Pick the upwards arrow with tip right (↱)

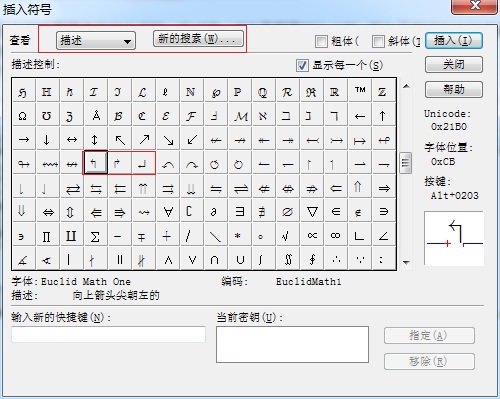point(119,163)
